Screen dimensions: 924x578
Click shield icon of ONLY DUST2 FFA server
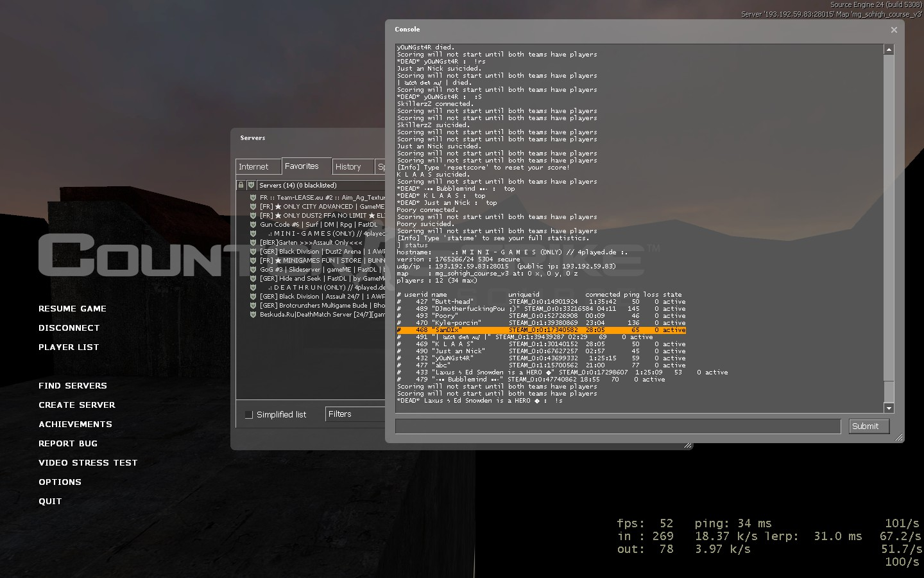[253, 216]
